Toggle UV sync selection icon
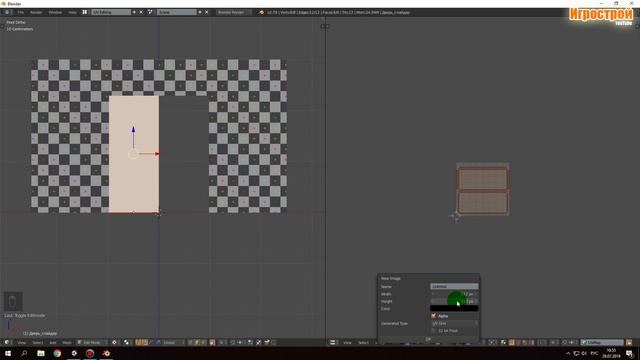The height and width of the screenshot is (360, 640). click(x=503, y=342)
